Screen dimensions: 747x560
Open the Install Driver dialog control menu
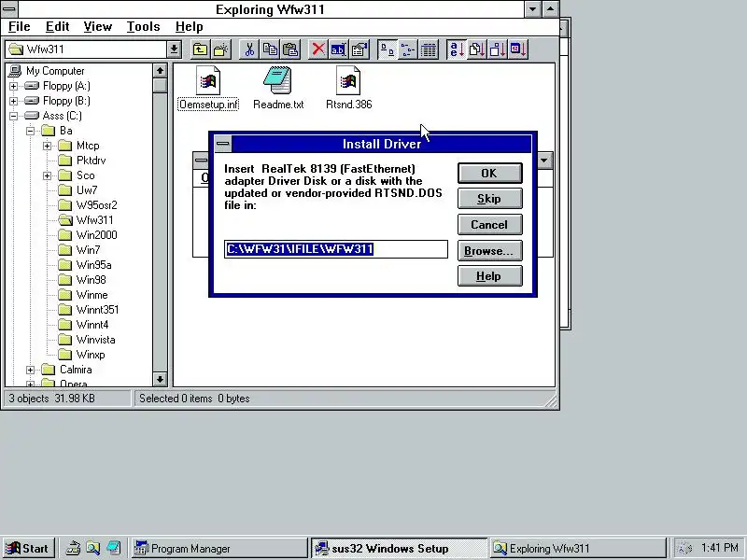223,144
